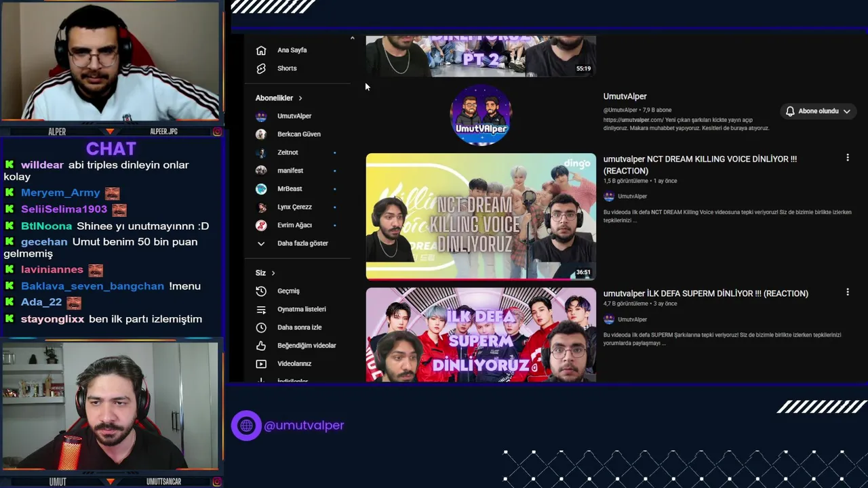
Task: Open NCT DREAM KILLING VOICE video title
Action: point(700,165)
